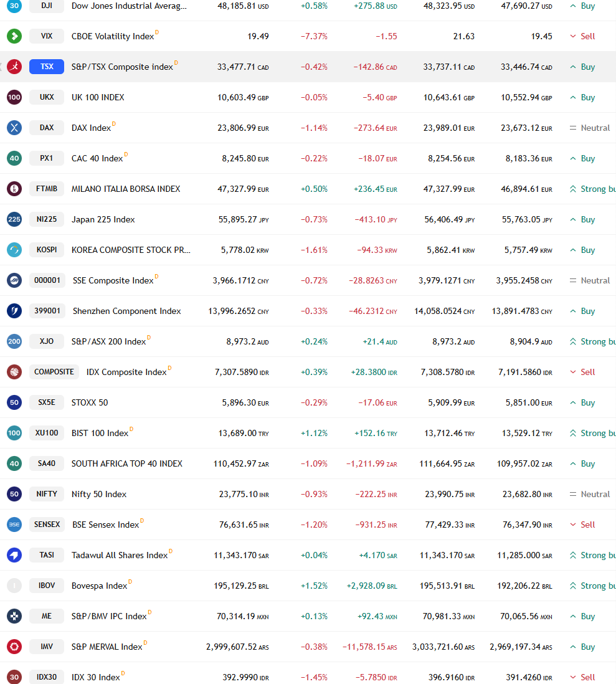Click the DAX Neutral rating
Viewport: 616px width, 684px height.
tap(589, 128)
